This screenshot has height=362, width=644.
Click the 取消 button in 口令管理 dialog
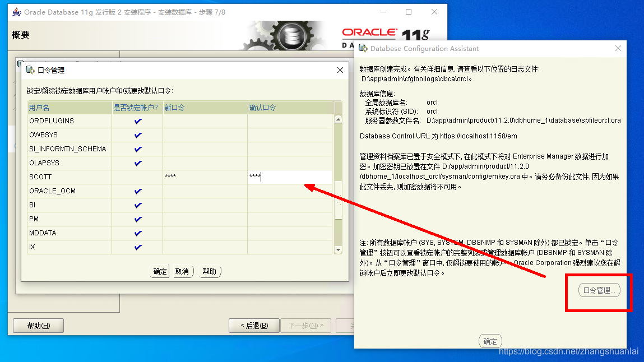tap(182, 271)
